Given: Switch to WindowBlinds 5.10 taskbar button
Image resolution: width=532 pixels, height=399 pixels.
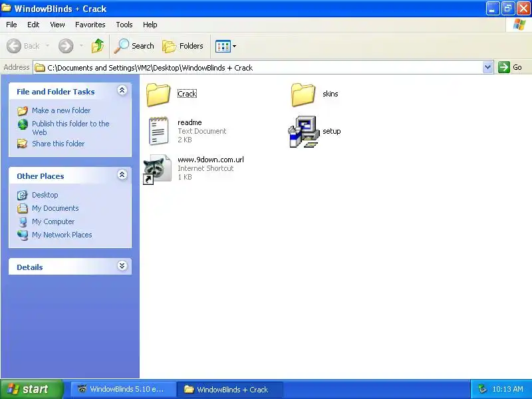Looking at the screenshot, I should pos(123,389).
